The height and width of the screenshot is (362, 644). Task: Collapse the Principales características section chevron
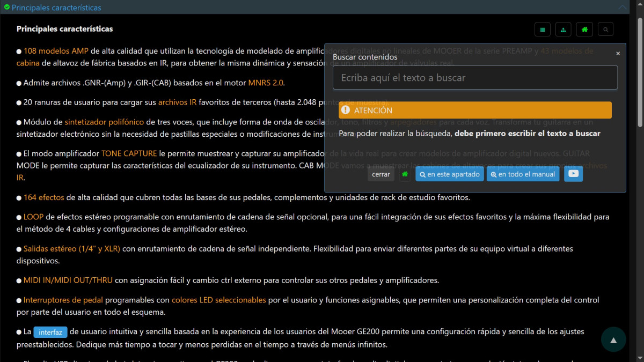pos(623,8)
